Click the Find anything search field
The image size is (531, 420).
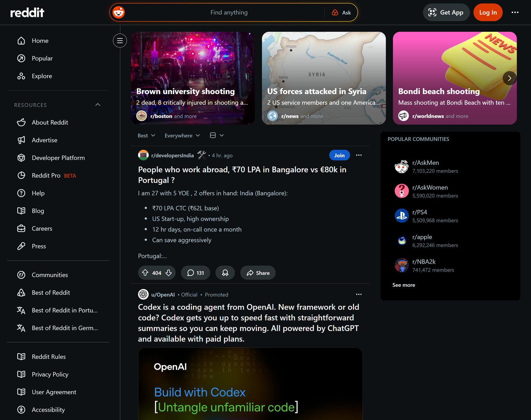pos(229,13)
